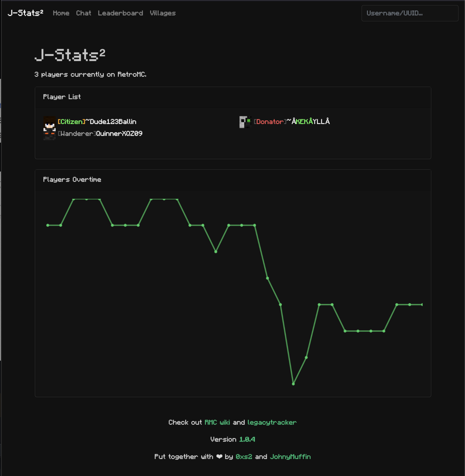Navigate to the Leaderboard section
Screen dimensions: 465x476
(x=120, y=13)
